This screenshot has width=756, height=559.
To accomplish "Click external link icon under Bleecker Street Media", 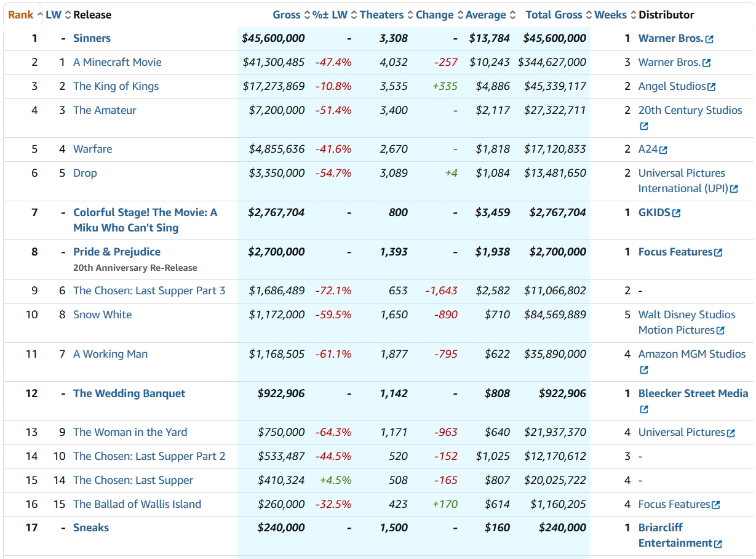I will click(644, 409).
